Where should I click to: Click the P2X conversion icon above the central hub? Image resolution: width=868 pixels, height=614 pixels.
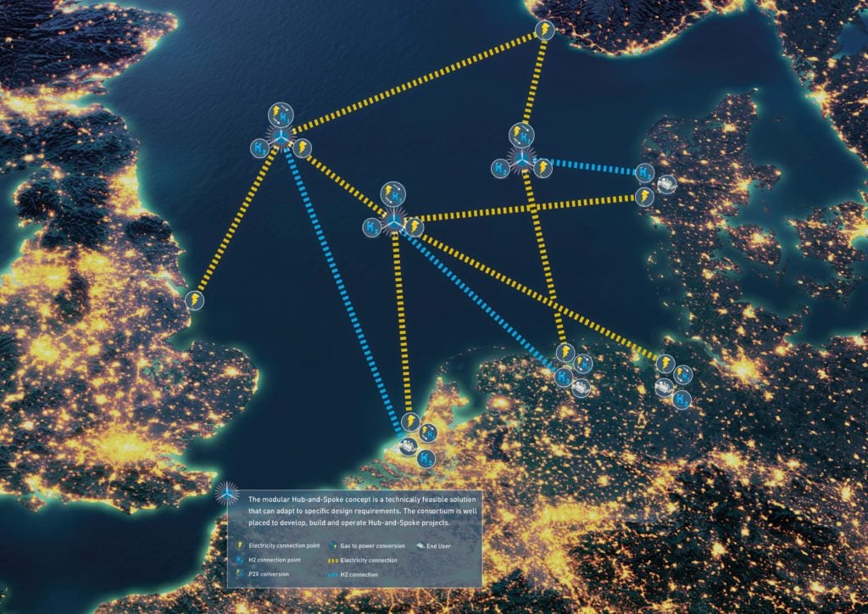click(393, 194)
